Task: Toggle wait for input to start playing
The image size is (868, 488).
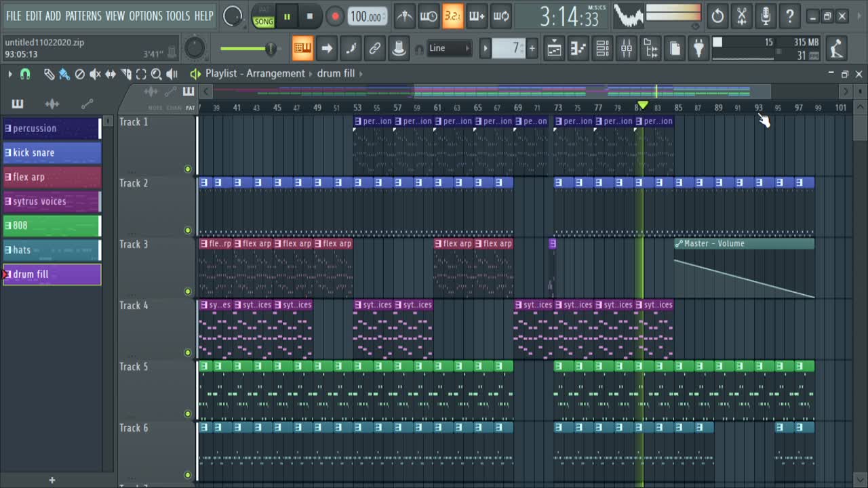Action: 429,16
